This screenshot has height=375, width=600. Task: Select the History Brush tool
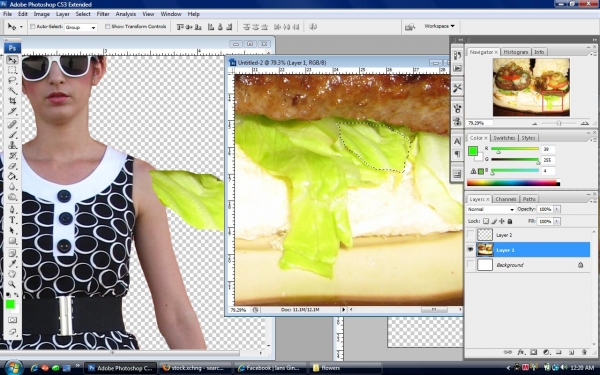12,155
